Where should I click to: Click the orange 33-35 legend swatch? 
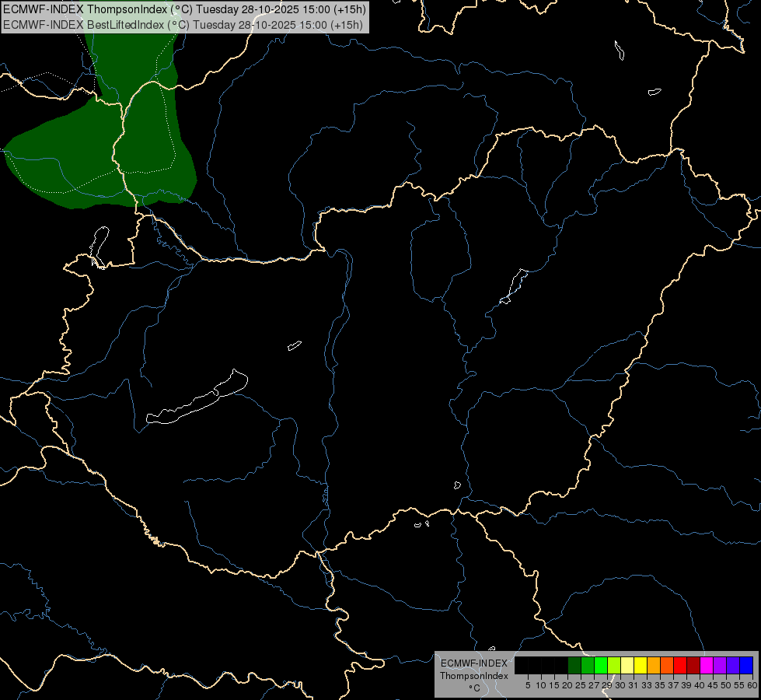[x=654, y=665]
